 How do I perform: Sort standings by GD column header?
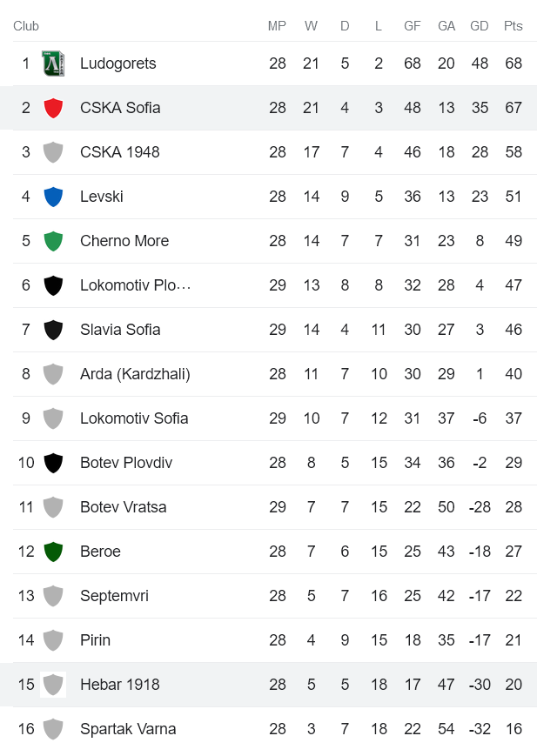[x=479, y=26]
